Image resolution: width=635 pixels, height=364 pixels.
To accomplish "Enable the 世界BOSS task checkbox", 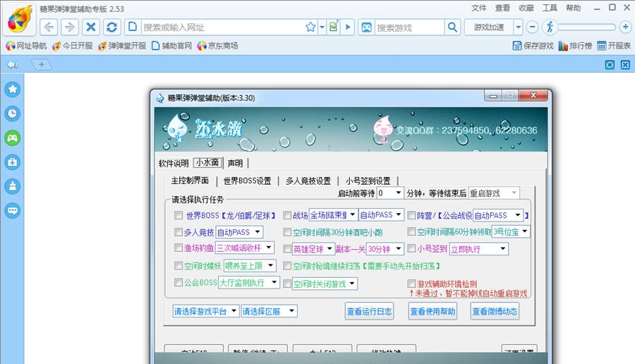I will pyautogui.click(x=179, y=215).
